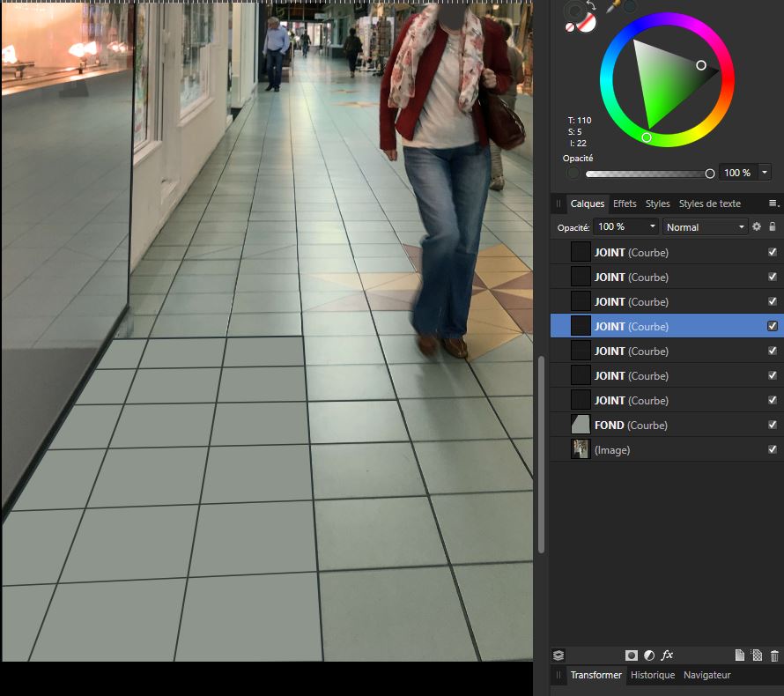Switch to the Transformer tab
Image resolution: width=784 pixels, height=696 pixels.
coord(596,675)
